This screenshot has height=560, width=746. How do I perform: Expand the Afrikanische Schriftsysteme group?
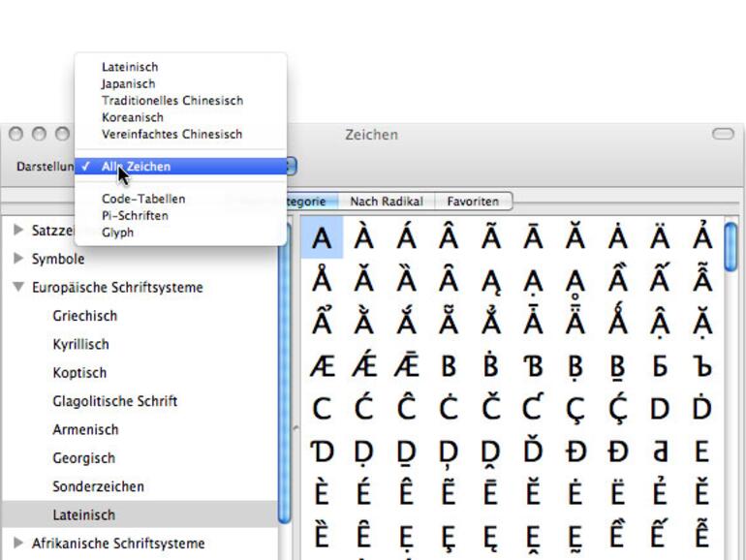tap(18, 543)
